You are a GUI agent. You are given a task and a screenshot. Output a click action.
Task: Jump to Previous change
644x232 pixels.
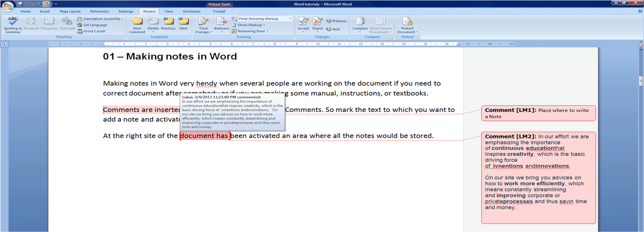pyautogui.click(x=336, y=21)
